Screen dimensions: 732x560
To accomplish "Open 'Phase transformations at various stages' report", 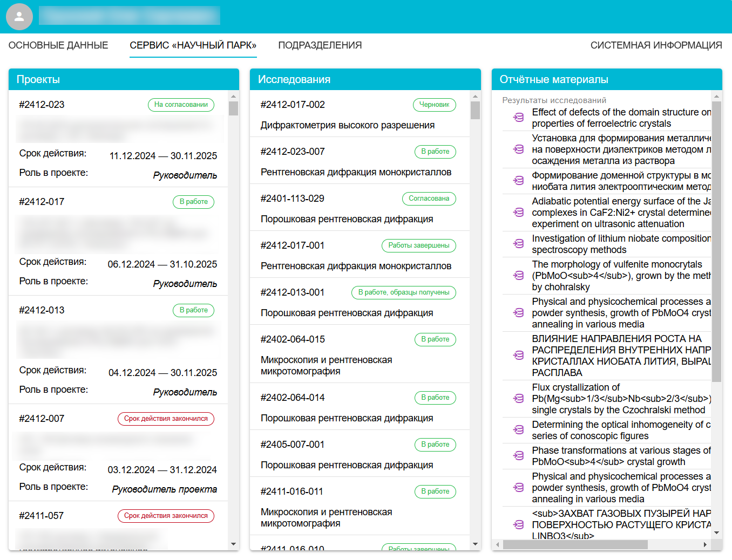I will click(x=621, y=456).
